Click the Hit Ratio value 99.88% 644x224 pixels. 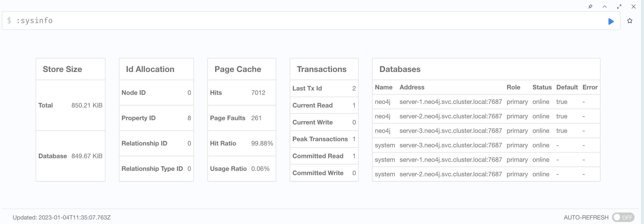point(262,143)
